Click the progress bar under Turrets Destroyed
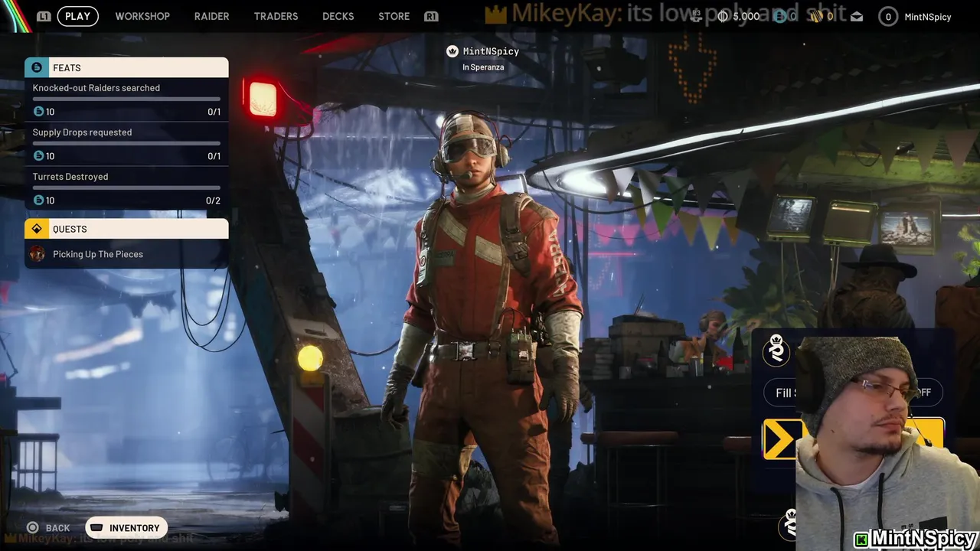 click(x=126, y=187)
